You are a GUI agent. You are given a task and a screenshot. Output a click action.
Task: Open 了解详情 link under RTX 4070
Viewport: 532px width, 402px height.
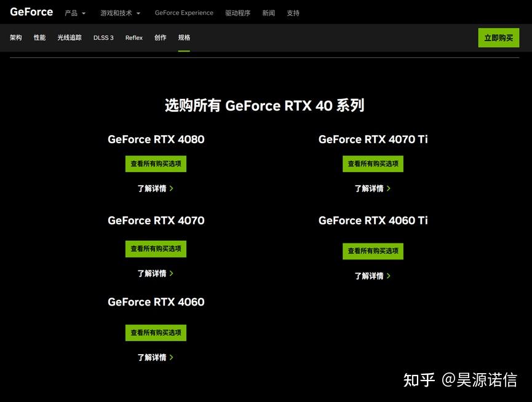156,274
